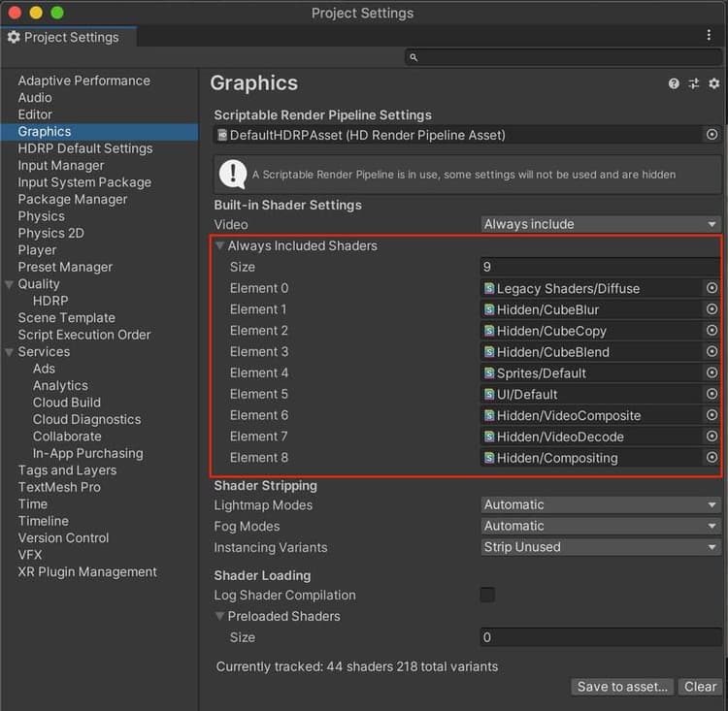Screen dimensions: 728x711
Task: Open Timeline settings category
Action: click(x=43, y=521)
